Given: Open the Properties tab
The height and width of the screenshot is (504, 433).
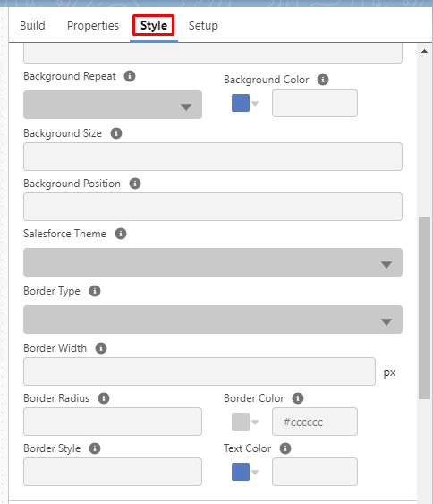Looking at the screenshot, I should coord(93,26).
